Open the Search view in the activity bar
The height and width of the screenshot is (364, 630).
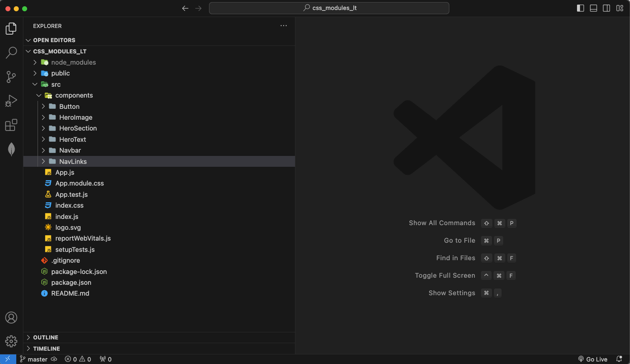tap(11, 52)
